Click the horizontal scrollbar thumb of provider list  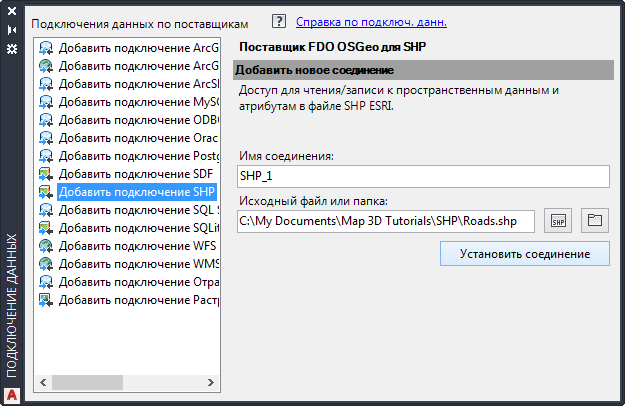click(x=87, y=382)
